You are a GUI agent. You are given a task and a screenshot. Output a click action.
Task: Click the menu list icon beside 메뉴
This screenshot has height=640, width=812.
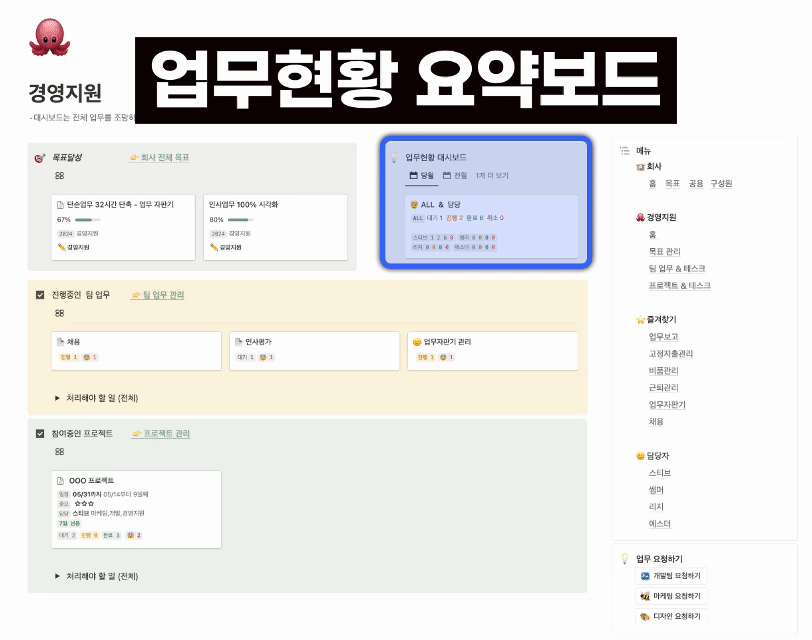624,150
